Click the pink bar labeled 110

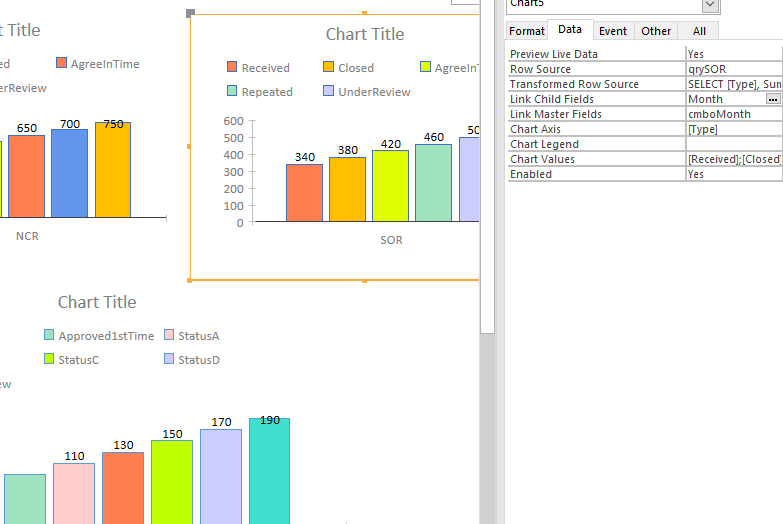pos(74,494)
